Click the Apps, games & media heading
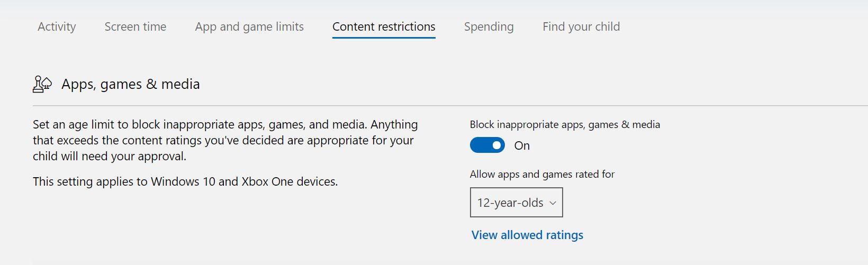 click(x=131, y=84)
